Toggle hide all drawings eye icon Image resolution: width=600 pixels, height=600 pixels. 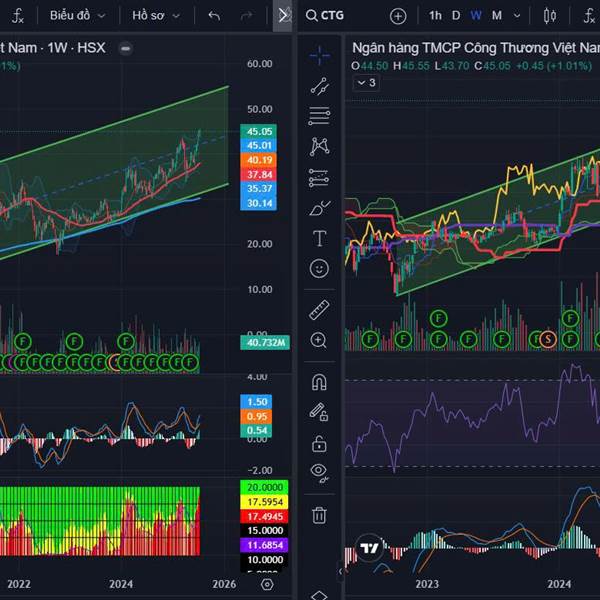pos(320,473)
